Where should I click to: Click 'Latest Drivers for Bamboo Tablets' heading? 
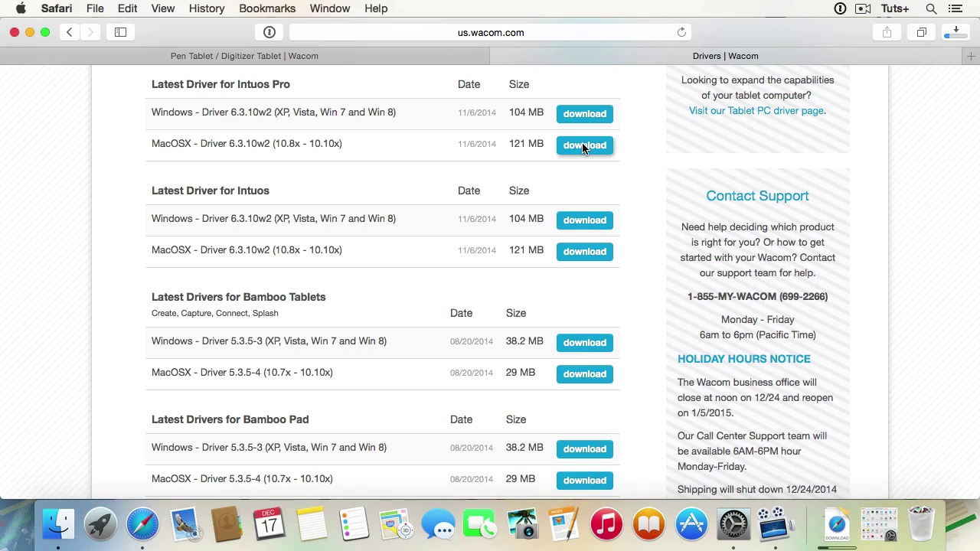click(x=238, y=297)
